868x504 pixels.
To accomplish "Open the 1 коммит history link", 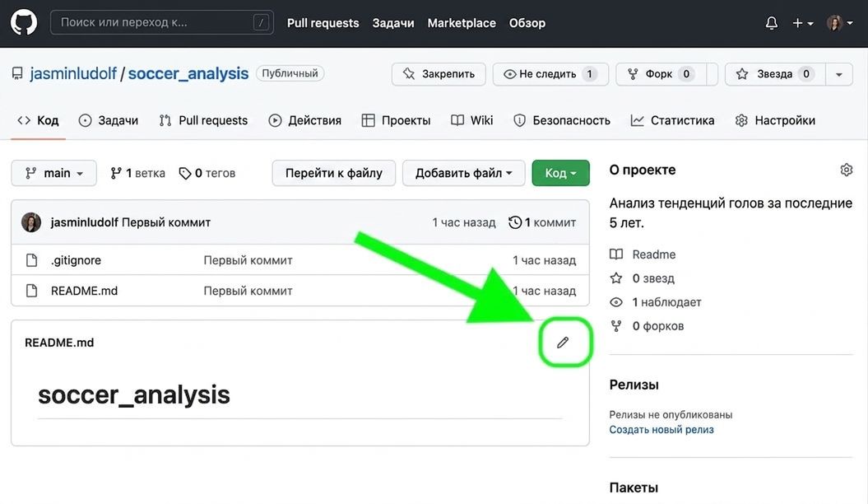I will [x=542, y=222].
